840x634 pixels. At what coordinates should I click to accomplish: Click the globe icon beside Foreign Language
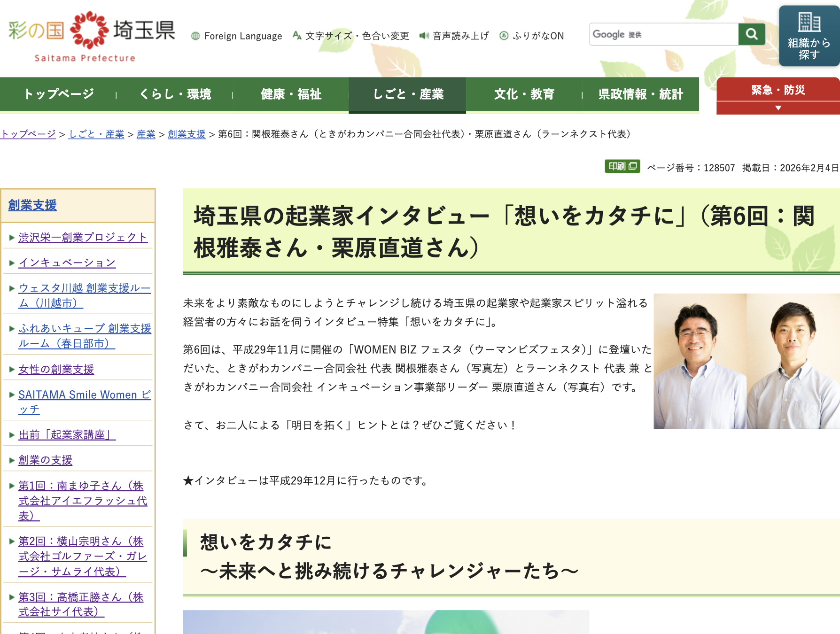click(x=195, y=36)
